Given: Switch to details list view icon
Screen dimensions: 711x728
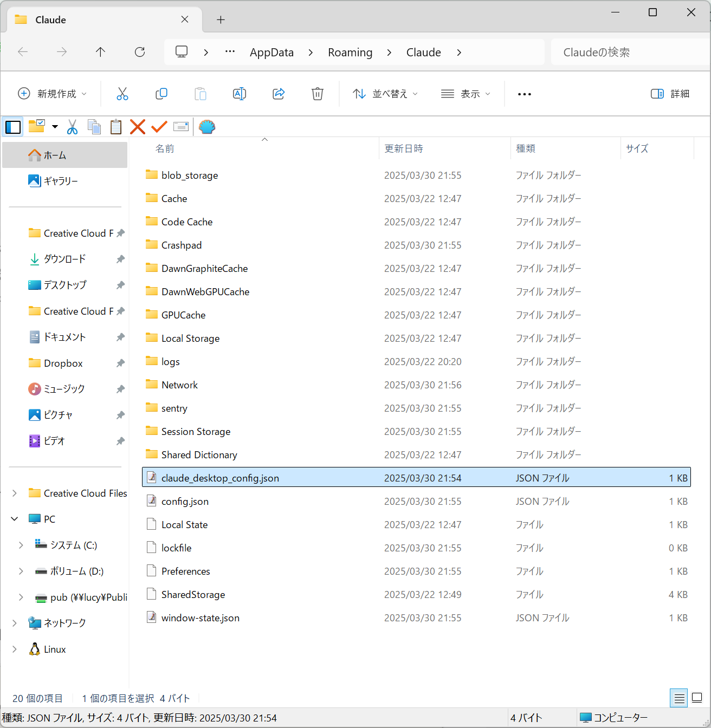Looking at the screenshot, I should click(679, 698).
